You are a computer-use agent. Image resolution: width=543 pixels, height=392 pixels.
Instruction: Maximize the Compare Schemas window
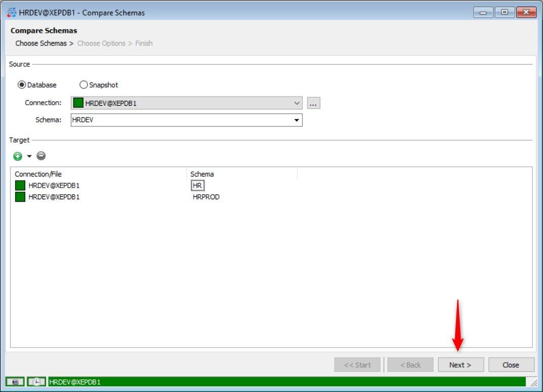(x=505, y=12)
